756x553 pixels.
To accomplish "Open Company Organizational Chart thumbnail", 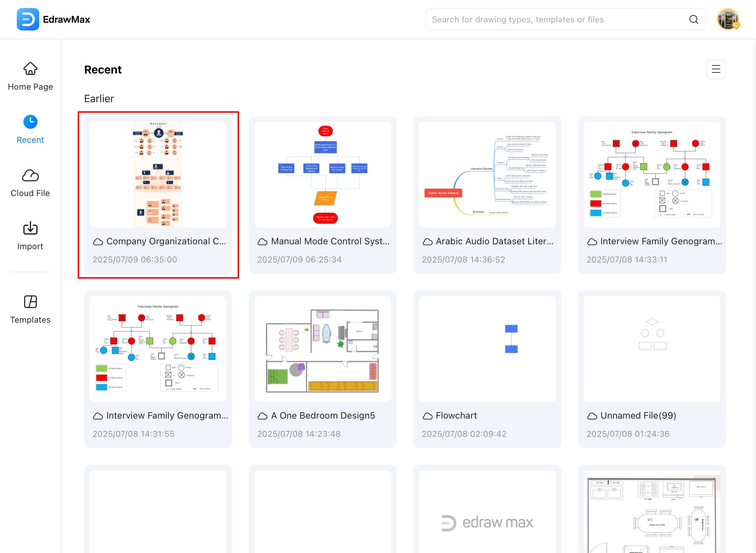I will click(x=158, y=175).
